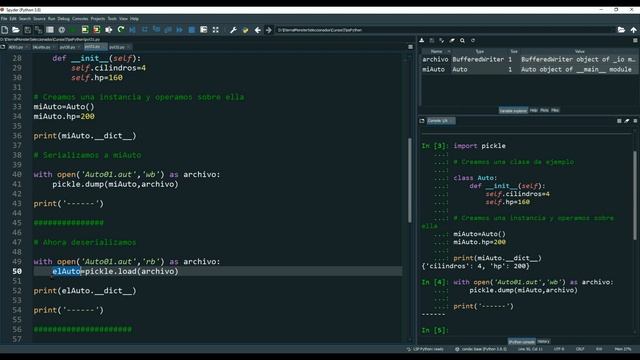The width and height of the screenshot is (640, 360).
Task: Switch to the IPython console bottom tab
Action: pyautogui.click(x=521, y=342)
